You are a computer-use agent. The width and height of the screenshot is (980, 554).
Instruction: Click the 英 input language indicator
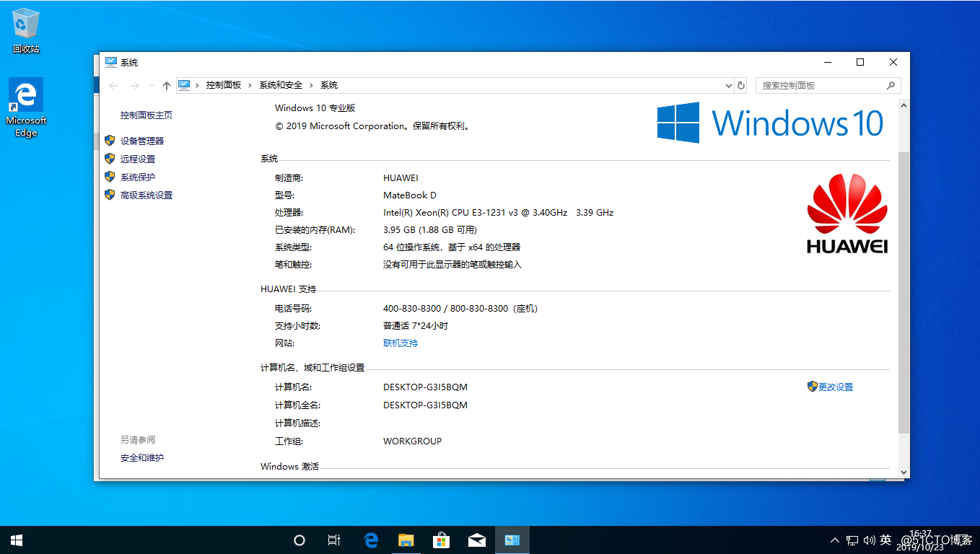pos(886,540)
